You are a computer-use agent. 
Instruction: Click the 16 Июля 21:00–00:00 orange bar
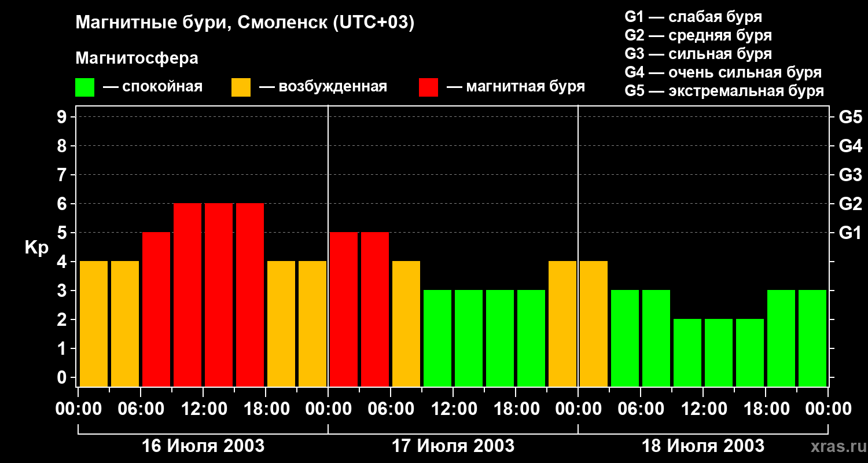pyautogui.click(x=312, y=324)
